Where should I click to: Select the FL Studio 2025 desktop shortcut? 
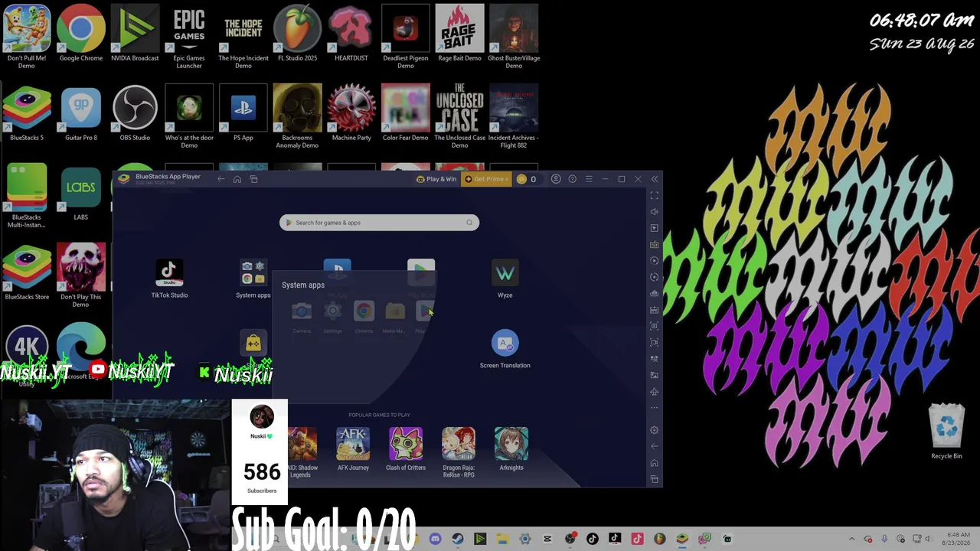click(x=297, y=34)
